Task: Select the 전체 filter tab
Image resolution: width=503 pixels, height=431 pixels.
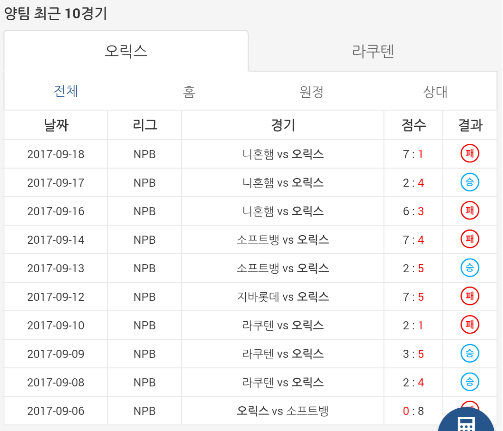Action: click(66, 91)
